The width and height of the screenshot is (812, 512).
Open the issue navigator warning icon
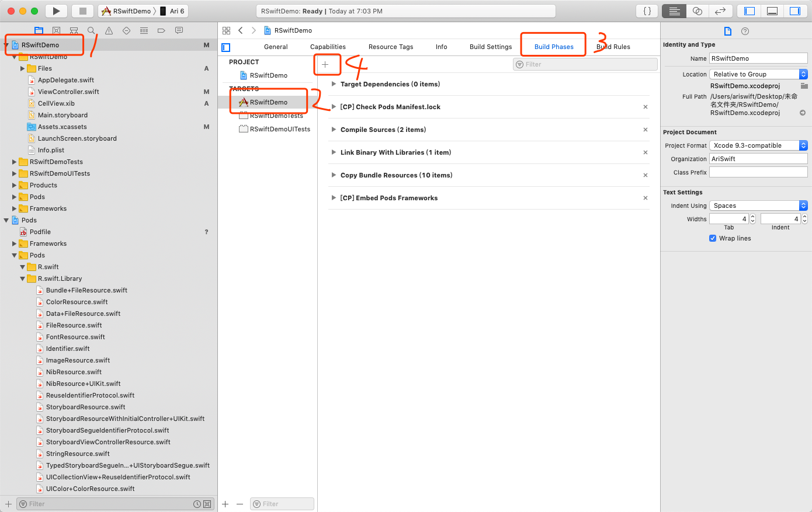click(109, 30)
